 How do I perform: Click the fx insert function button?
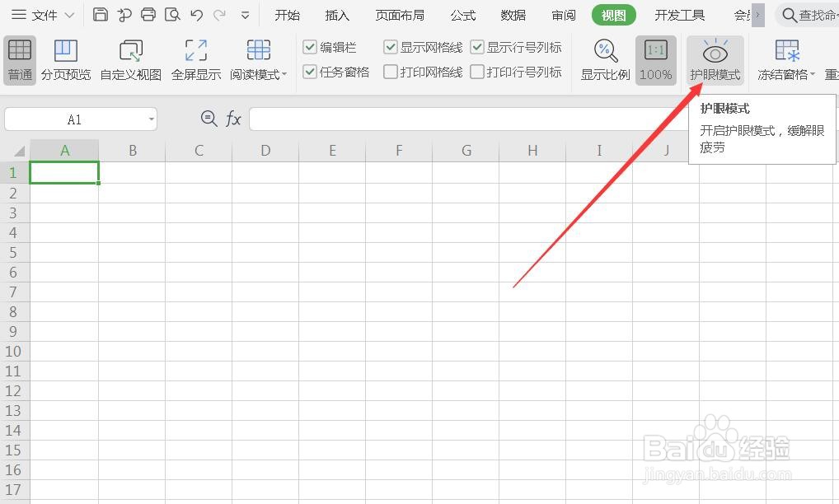234,119
